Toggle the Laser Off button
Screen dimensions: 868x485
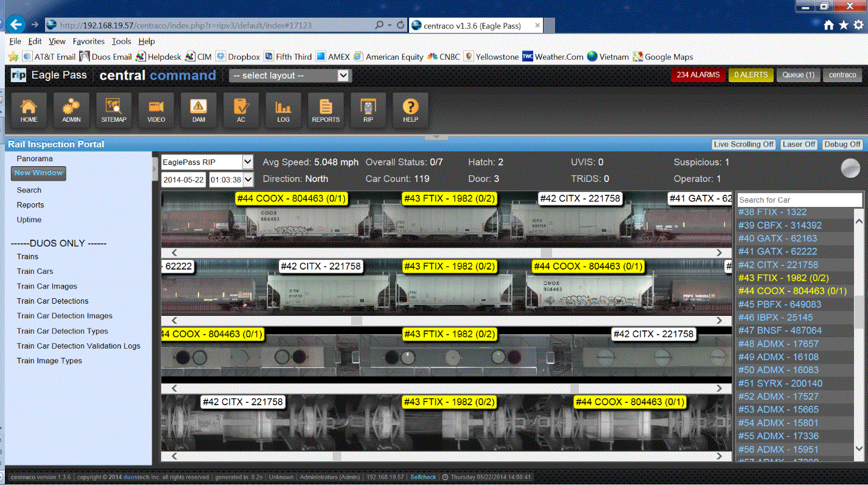799,144
